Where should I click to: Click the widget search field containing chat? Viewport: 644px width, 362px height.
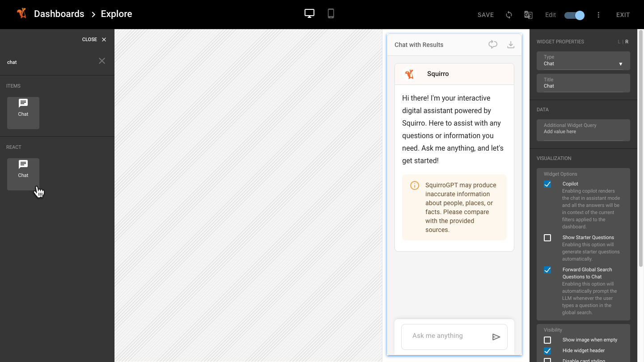click(50, 62)
